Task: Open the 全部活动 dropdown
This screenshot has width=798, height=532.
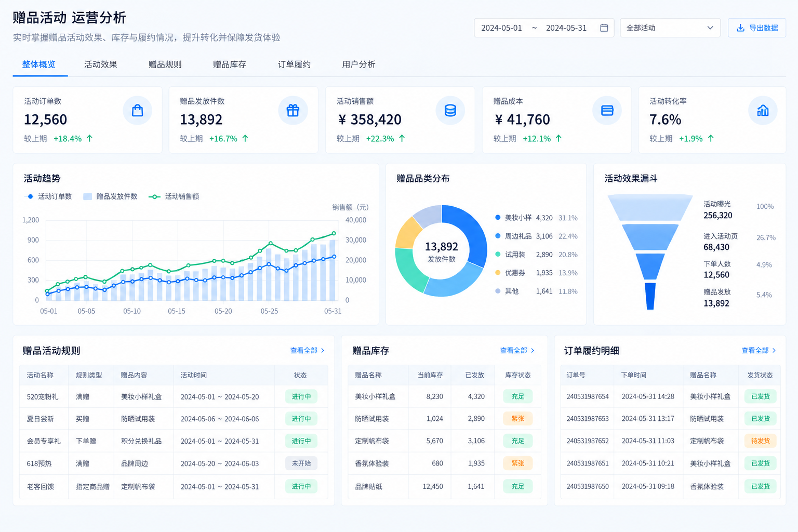Action: 670,28
